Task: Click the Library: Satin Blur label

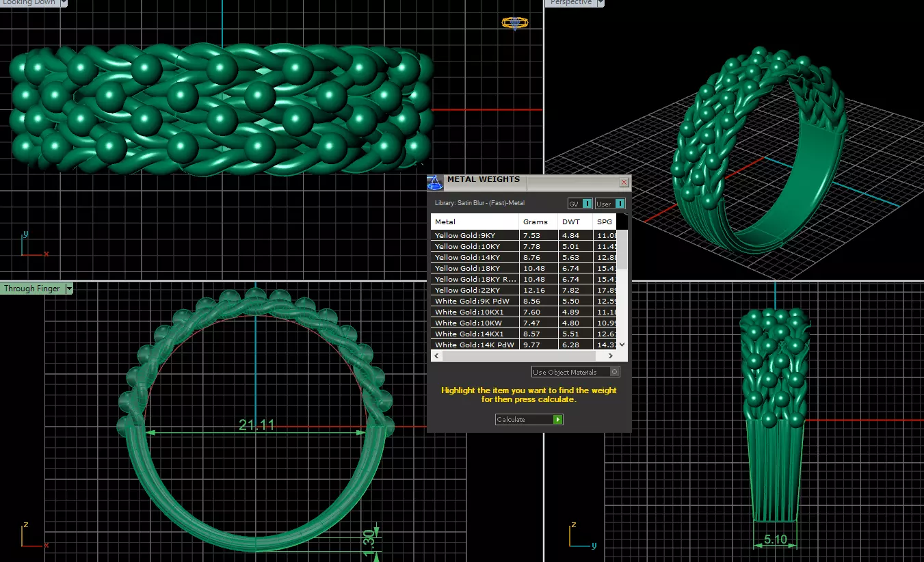Action: click(479, 203)
